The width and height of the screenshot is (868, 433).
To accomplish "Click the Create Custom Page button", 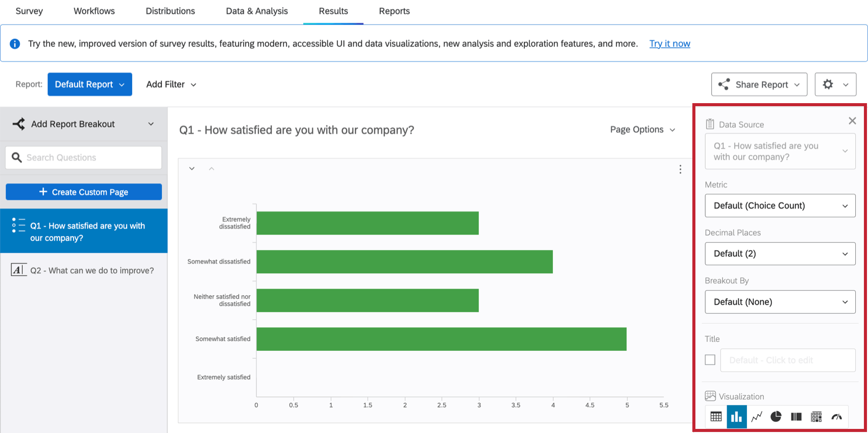I will [x=84, y=192].
